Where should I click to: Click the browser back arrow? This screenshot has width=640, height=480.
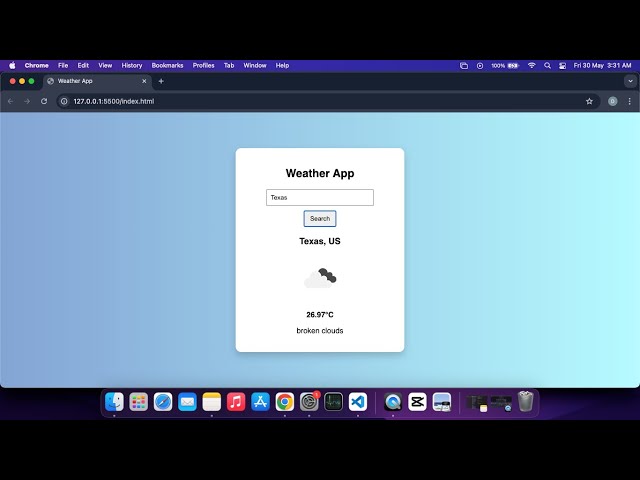coord(11,101)
